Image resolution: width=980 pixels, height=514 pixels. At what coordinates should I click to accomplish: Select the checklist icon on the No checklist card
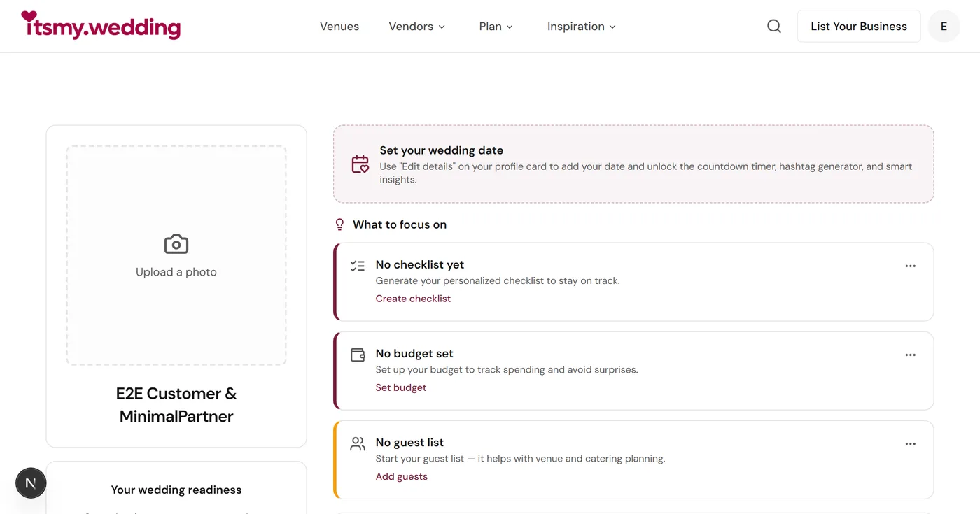click(358, 266)
